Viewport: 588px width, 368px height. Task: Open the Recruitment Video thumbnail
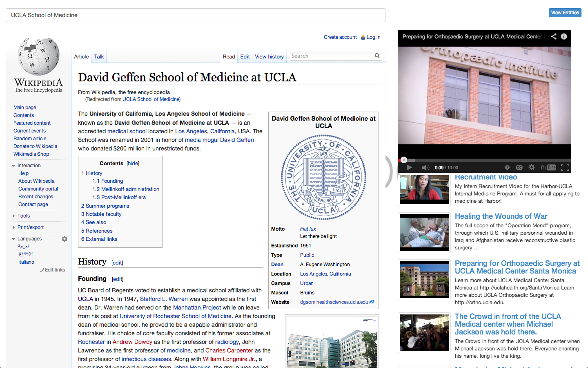tap(424, 190)
